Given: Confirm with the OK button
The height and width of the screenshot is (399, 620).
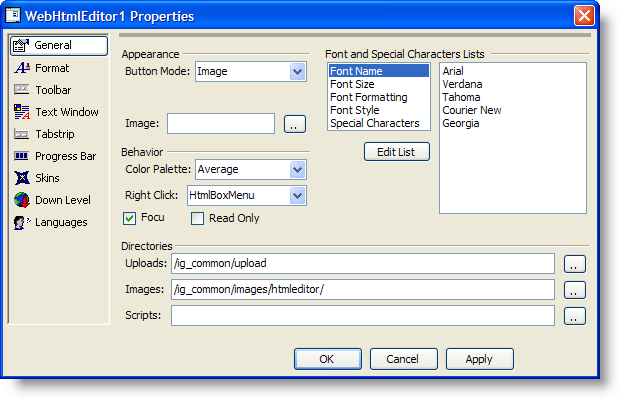Looking at the screenshot, I should (328, 359).
